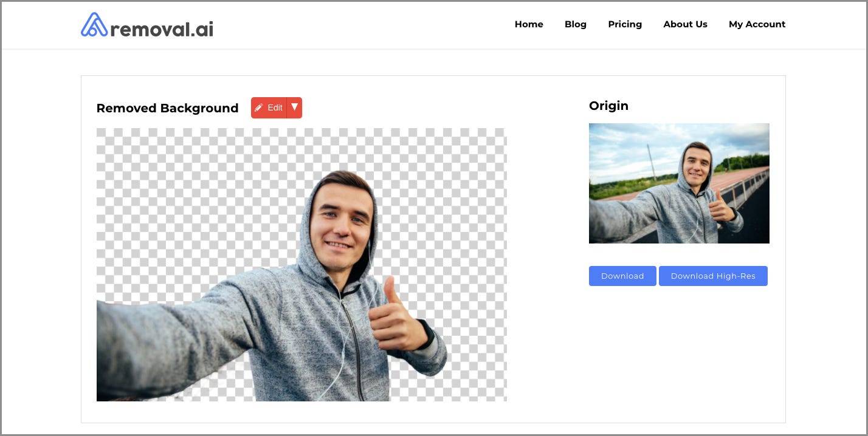Click the Origin heading text
Image resolution: width=868 pixels, height=436 pixels.
point(608,106)
